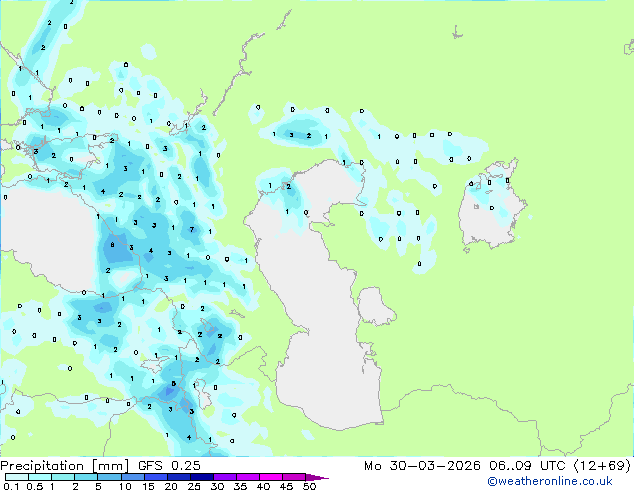Image resolution: width=634 pixels, height=490 pixels.
Task: Click the legend value "15"
Action: 148,486
